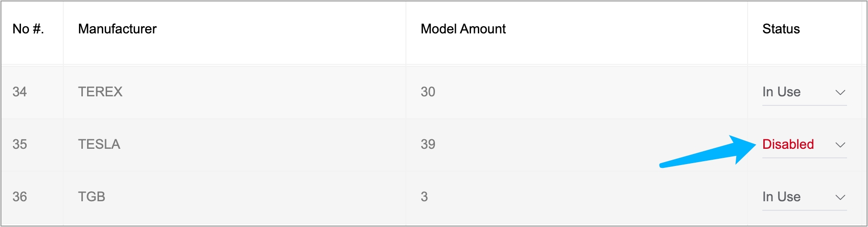
Task: Open the TESLA Disabled status dropdown
Action: point(803,144)
